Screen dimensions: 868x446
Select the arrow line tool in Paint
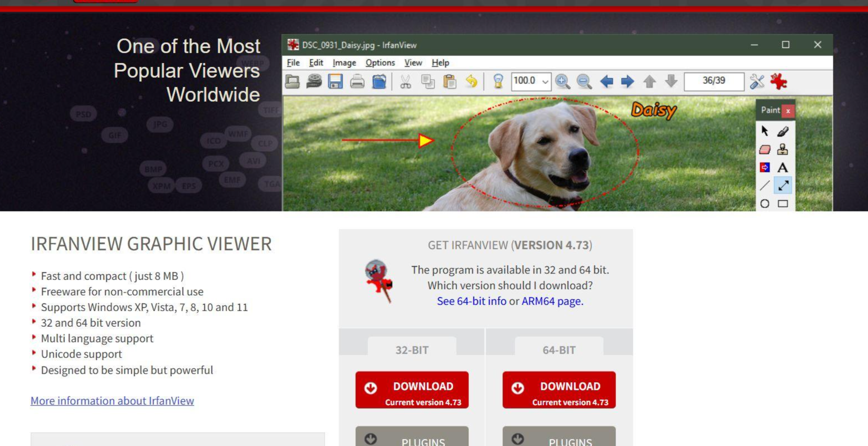[x=783, y=186]
